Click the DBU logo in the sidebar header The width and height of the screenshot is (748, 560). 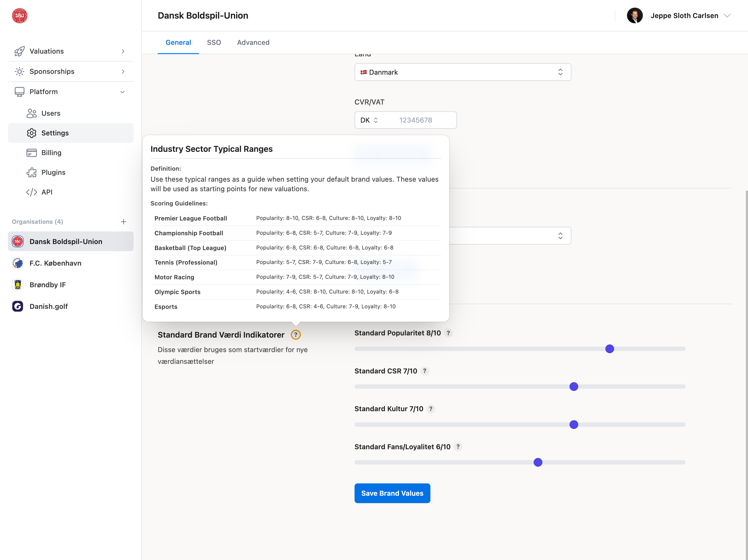(x=20, y=16)
